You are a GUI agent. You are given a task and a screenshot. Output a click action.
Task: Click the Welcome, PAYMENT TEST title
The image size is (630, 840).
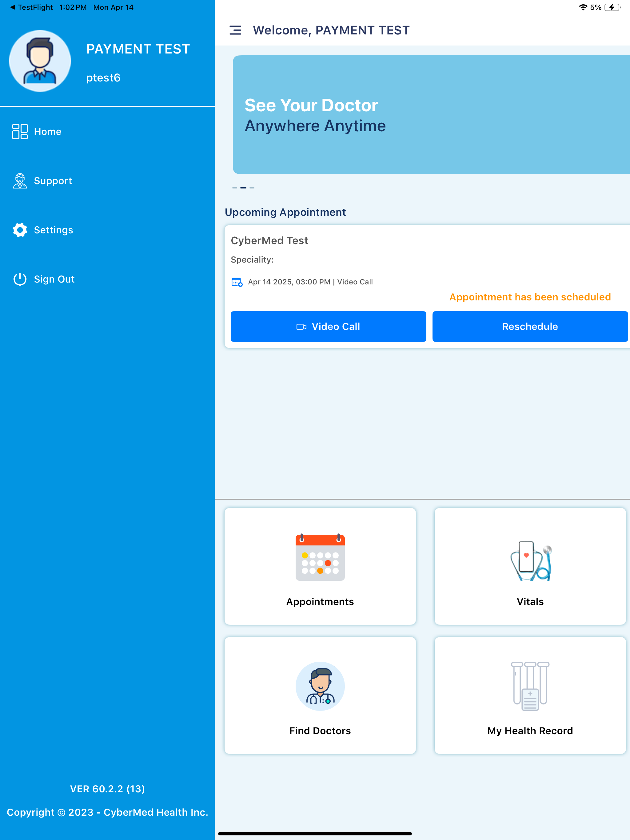coord(331,30)
